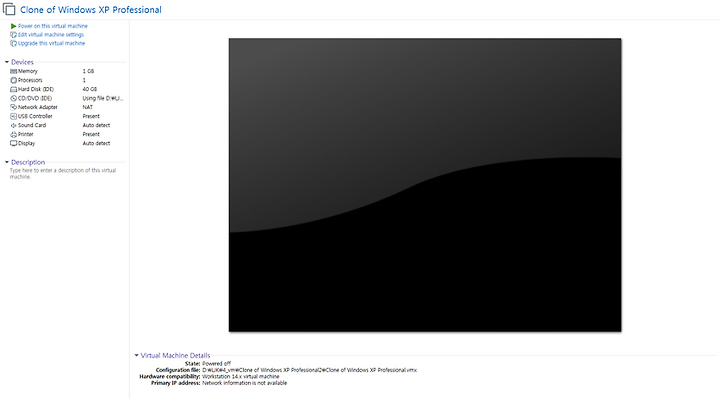Viewport: 720px width, 399px height.
Task: Click Network information is not available text
Action: [245, 382]
